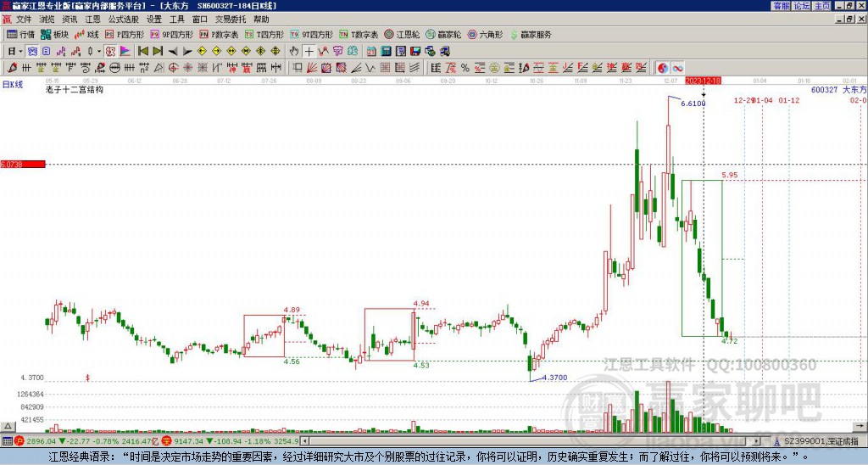Open the 江恩 menu
Screen dimensions: 868x465
point(92,20)
